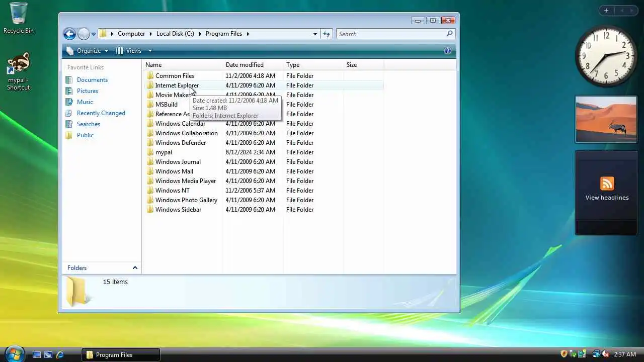
Task: Select Local Disk (C:) in breadcrumb
Action: [175, 34]
